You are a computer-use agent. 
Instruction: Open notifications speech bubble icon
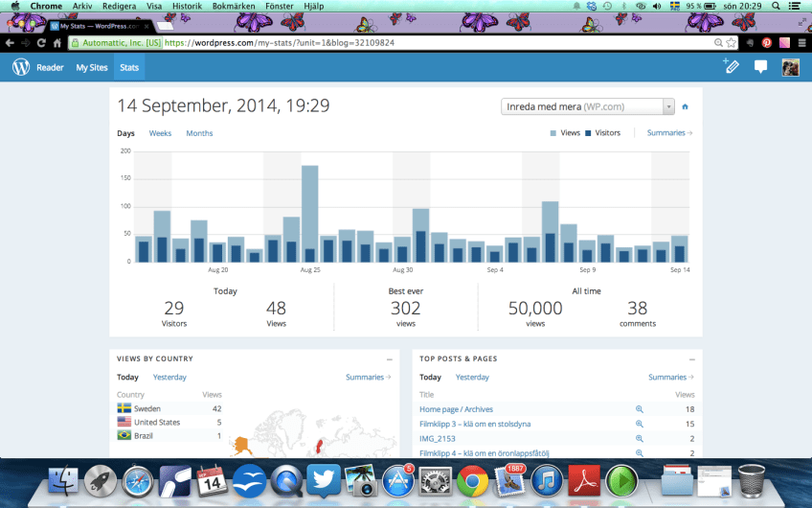coord(760,67)
